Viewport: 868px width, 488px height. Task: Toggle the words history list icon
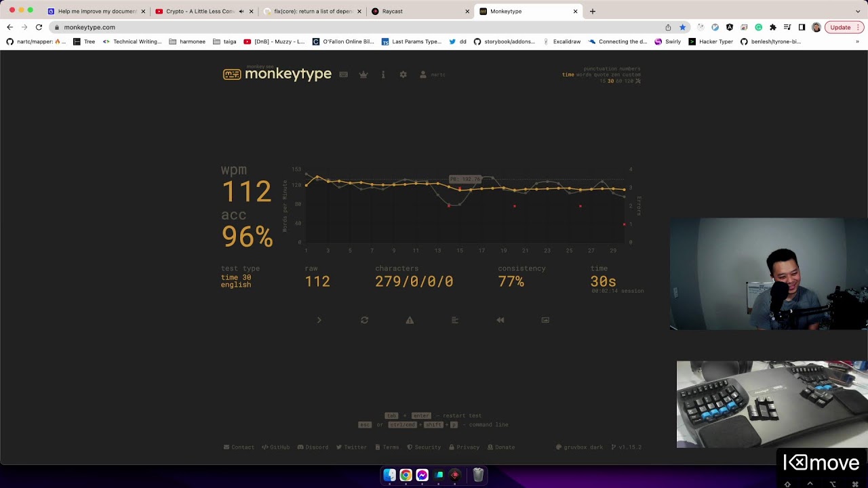tap(455, 320)
